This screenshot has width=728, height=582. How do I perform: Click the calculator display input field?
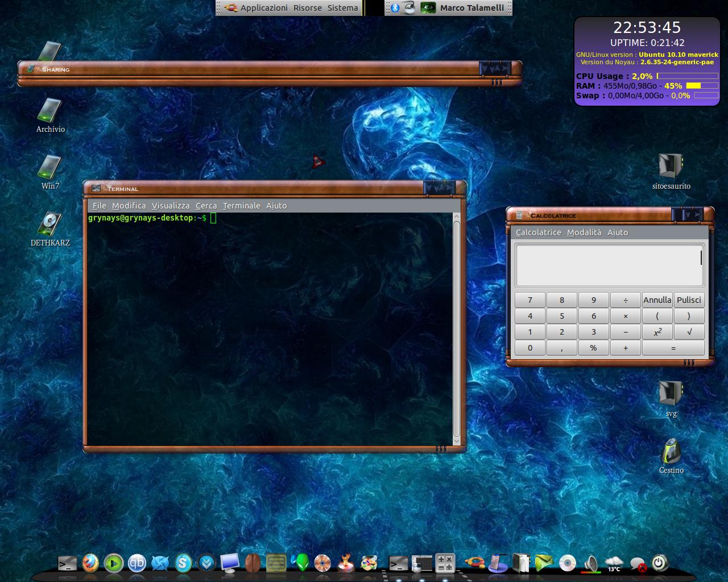(610, 265)
